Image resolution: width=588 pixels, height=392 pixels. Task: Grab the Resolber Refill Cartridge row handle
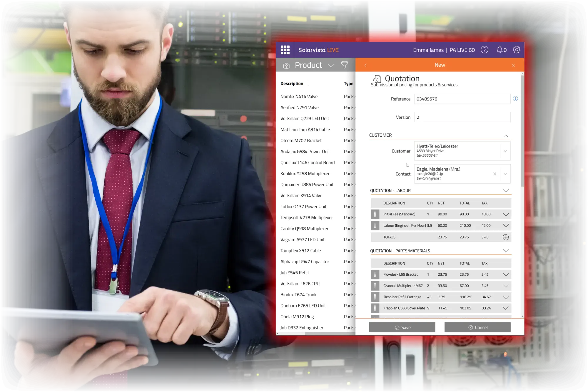375,297
